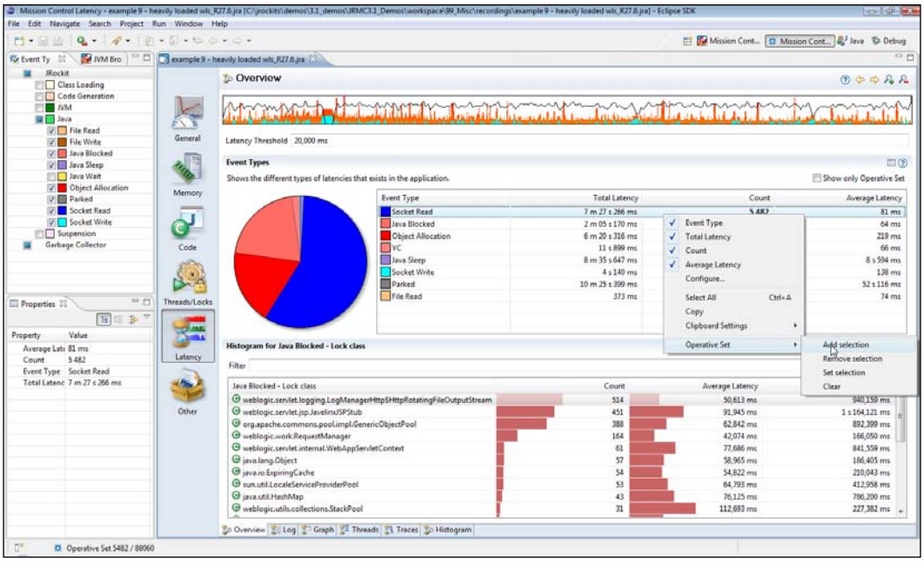This screenshot has width=924, height=561.
Task: Click the Open Perspective icon
Action: coord(687,41)
